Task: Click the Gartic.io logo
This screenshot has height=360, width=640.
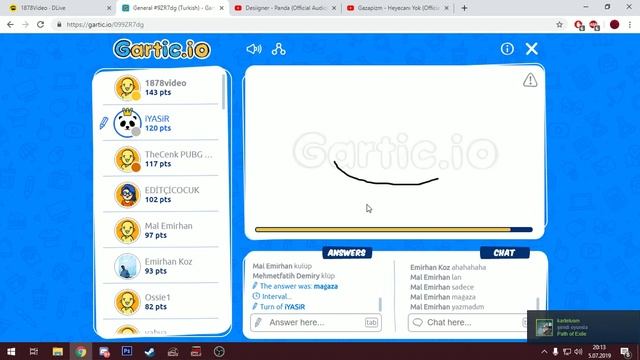Action: tap(162, 49)
